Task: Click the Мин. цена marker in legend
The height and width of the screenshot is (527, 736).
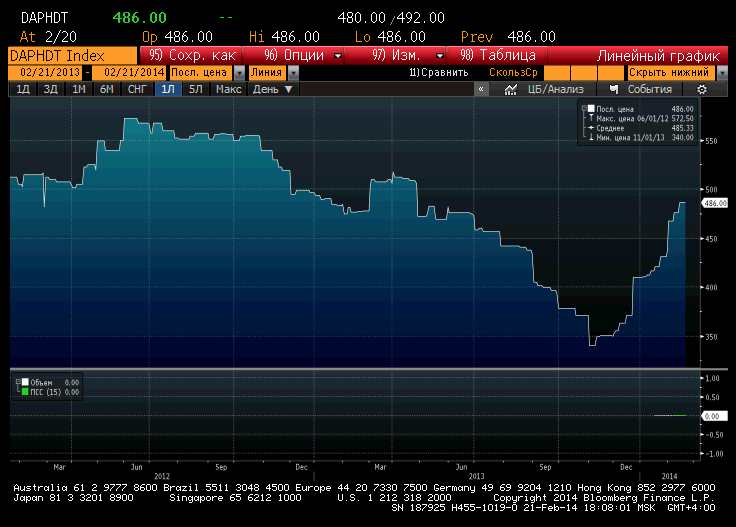Action: (591, 139)
